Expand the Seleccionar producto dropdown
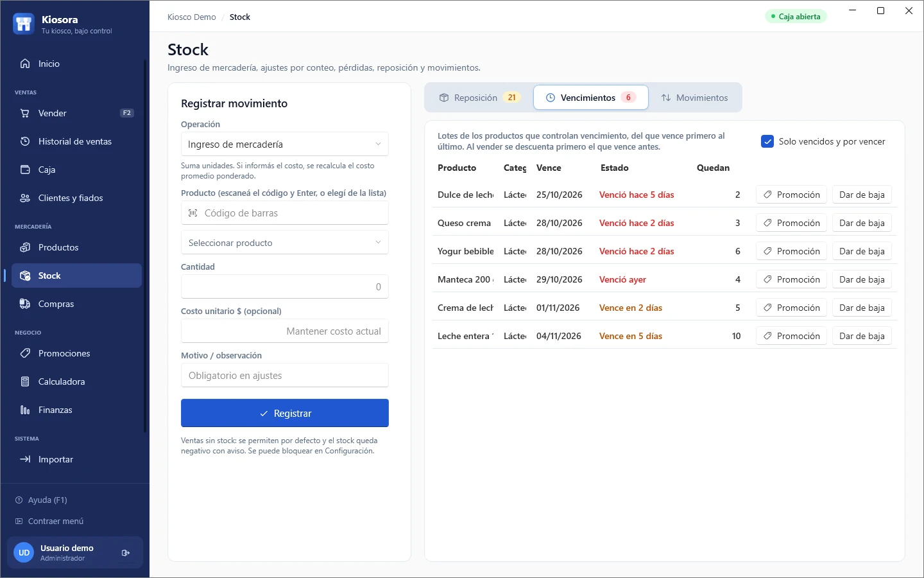924x578 pixels. pyautogui.click(x=285, y=243)
